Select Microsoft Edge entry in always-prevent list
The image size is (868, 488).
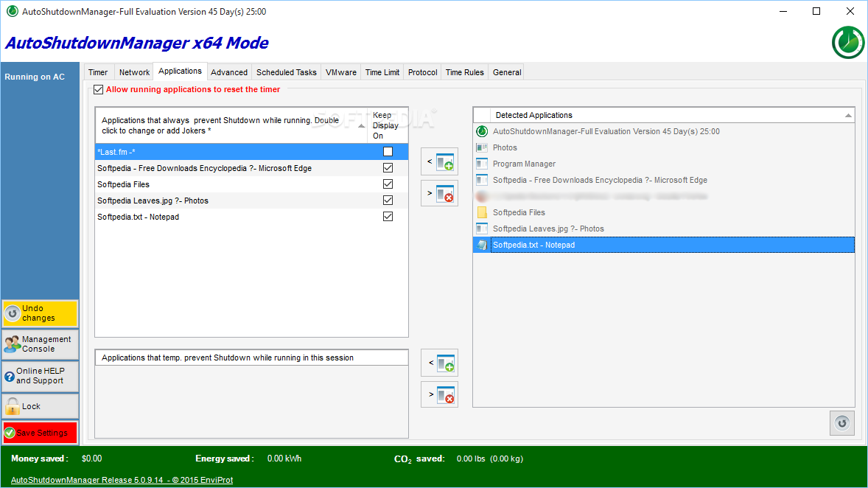(251, 168)
